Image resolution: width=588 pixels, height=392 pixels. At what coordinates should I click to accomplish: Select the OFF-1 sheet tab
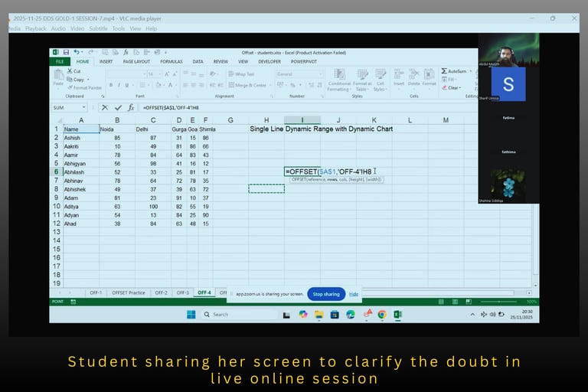pyautogui.click(x=96, y=292)
